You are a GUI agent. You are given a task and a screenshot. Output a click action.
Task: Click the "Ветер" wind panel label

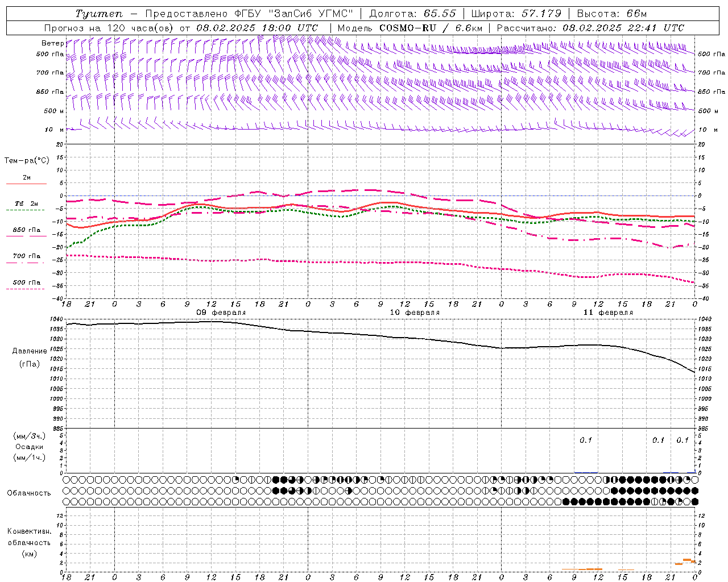click(52, 43)
